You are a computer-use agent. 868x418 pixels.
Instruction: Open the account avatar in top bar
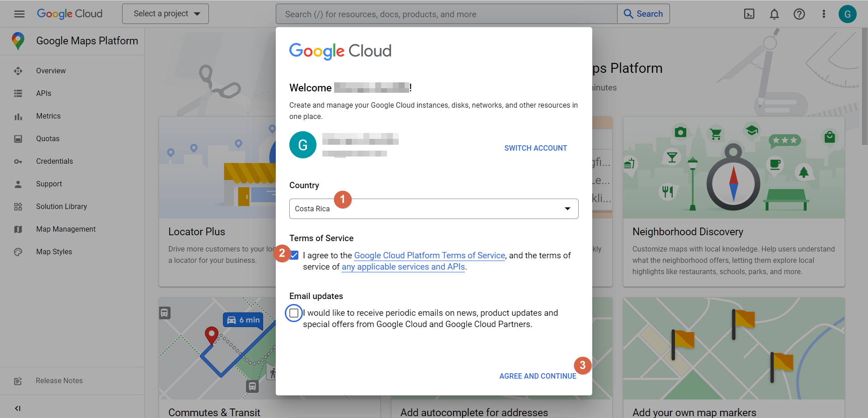pos(848,14)
